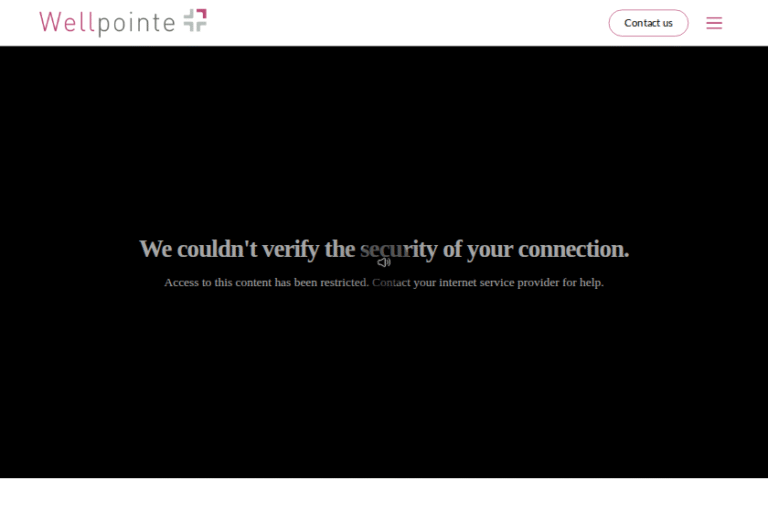Expand the site menu with three pink lines
Viewport: 768px width, 512px height.
point(714,23)
